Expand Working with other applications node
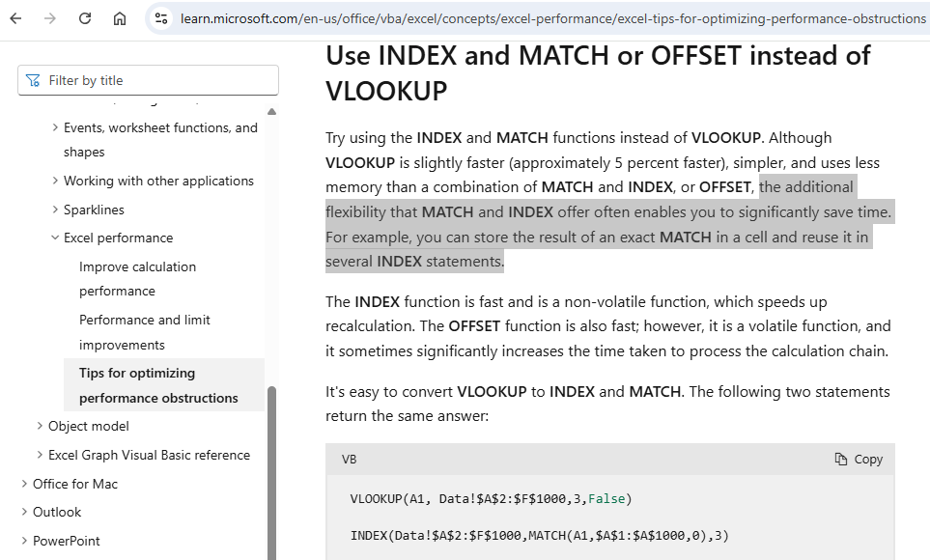 point(54,182)
